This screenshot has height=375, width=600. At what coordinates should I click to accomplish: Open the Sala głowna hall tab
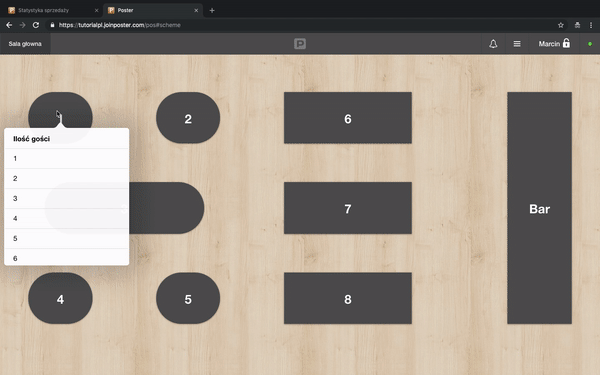pos(25,44)
